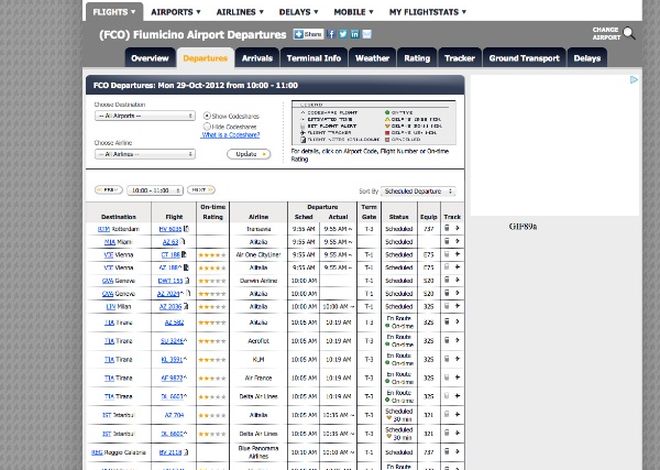Open flight tracker for Darwin Airline flight

457,280
